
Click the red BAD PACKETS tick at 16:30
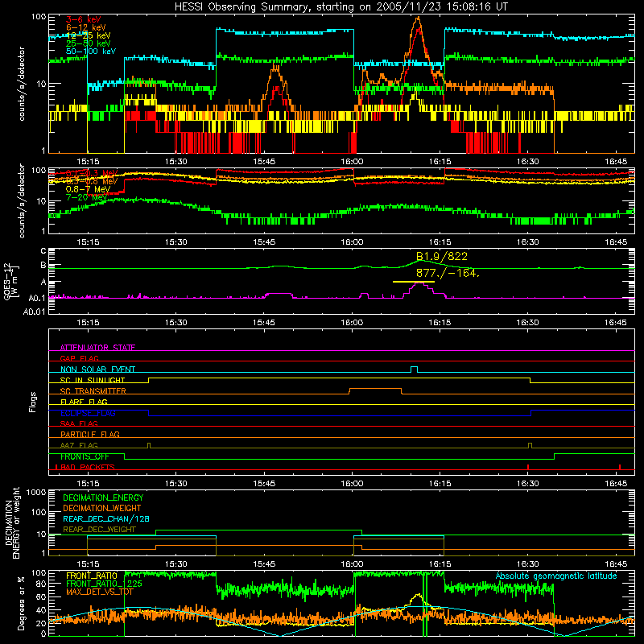tap(528, 467)
